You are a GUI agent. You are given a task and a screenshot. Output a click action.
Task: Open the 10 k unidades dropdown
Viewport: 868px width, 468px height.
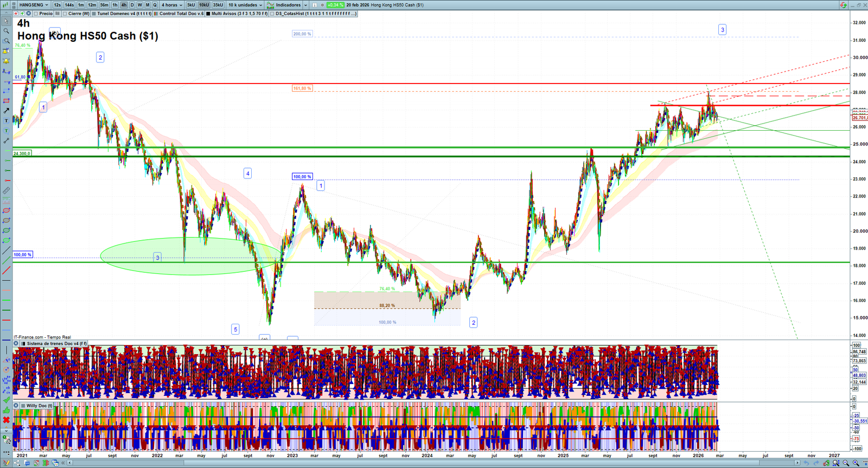(x=245, y=5)
